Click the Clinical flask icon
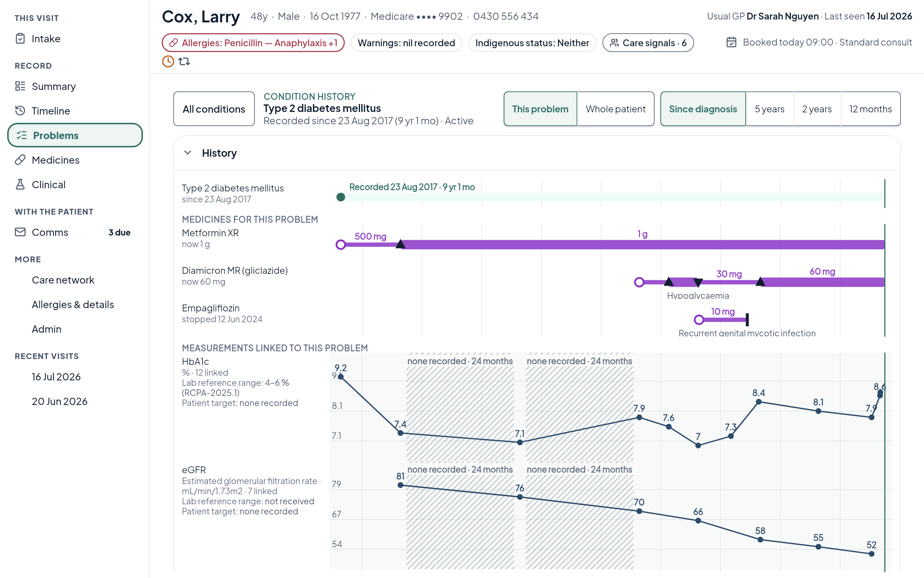 [x=20, y=184]
